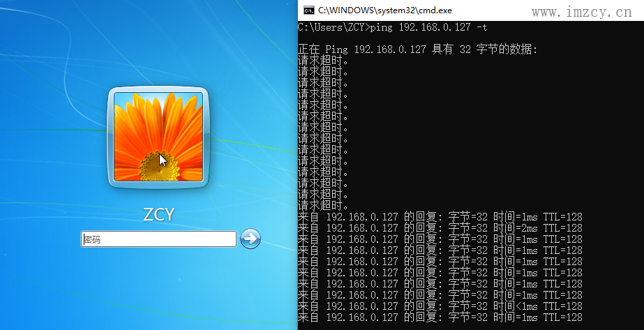The image size is (644, 330).
Task: Click the blue arrow login button
Action: [x=250, y=239]
